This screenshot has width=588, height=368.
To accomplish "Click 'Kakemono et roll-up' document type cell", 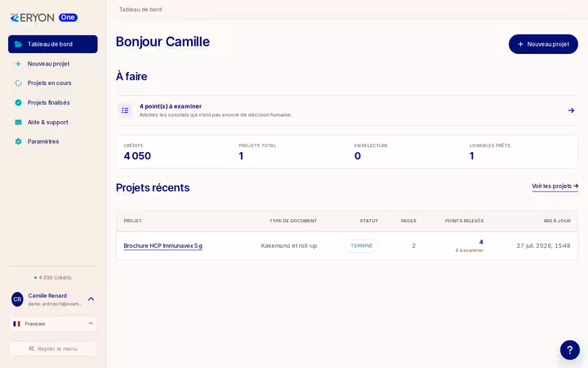I will tap(289, 245).
